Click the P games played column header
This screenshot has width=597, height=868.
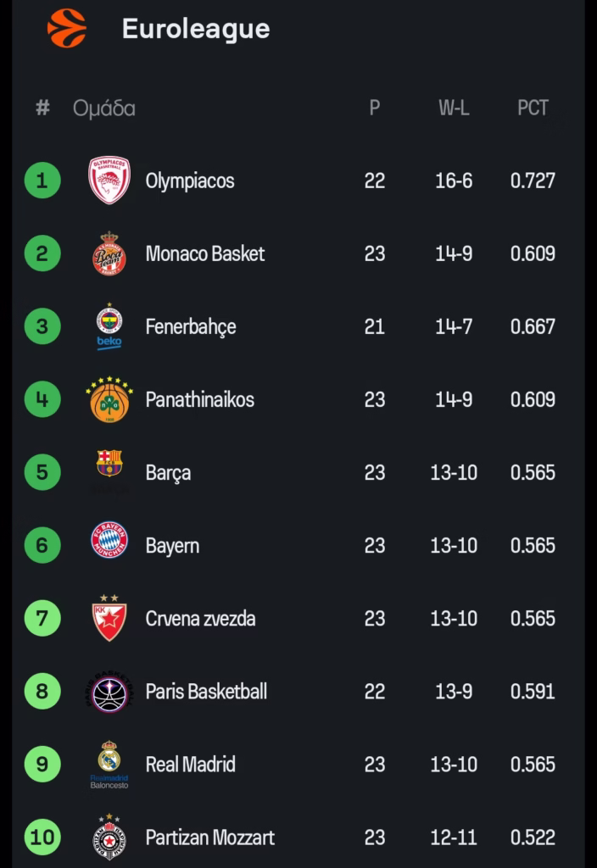(374, 108)
